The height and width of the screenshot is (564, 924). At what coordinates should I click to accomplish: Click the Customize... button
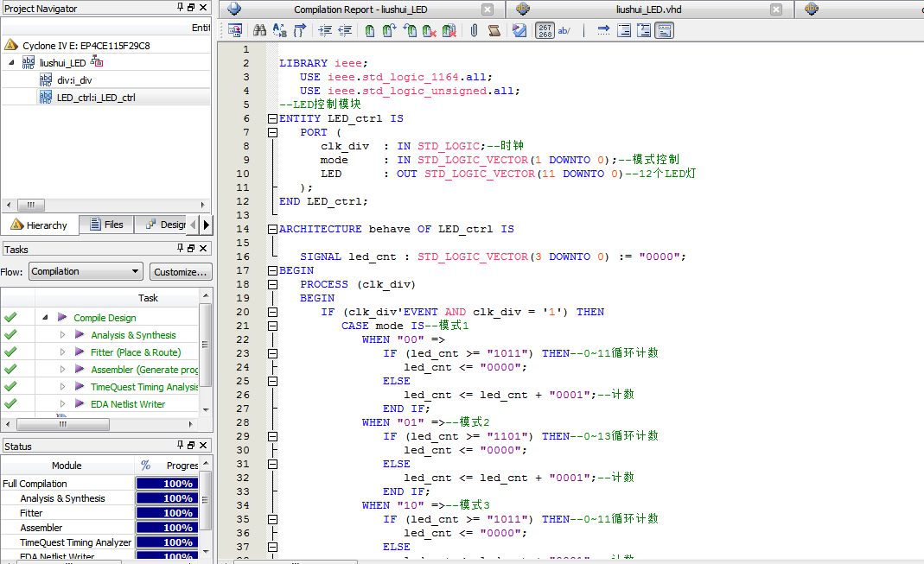coord(181,271)
